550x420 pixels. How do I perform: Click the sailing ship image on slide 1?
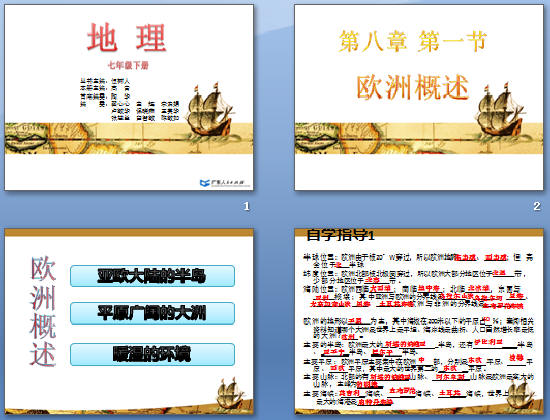point(209,110)
